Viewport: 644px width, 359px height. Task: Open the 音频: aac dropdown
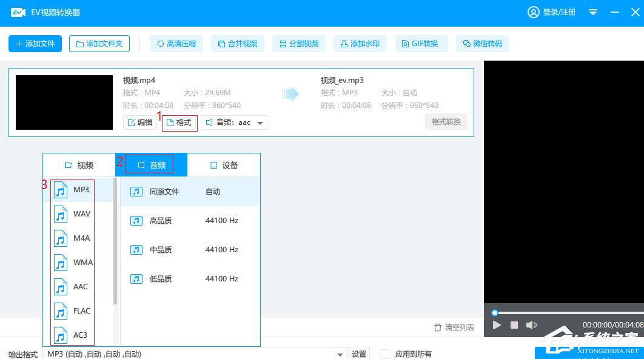point(234,122)
